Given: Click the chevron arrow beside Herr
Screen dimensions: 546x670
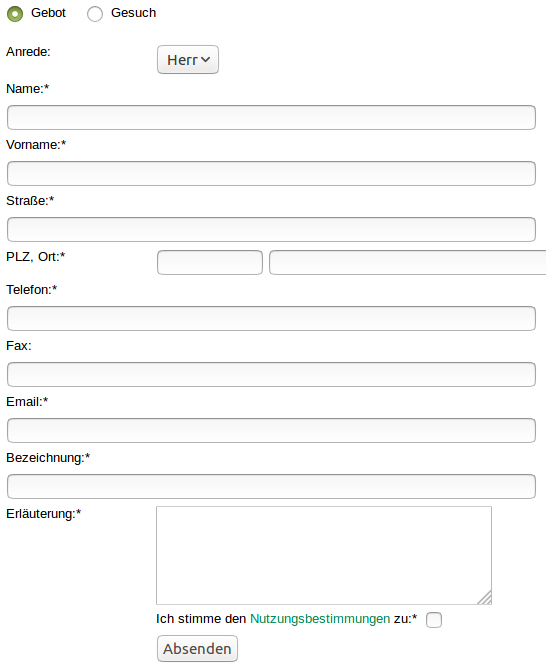Looking at the screenshot, I should pos(205,59).
